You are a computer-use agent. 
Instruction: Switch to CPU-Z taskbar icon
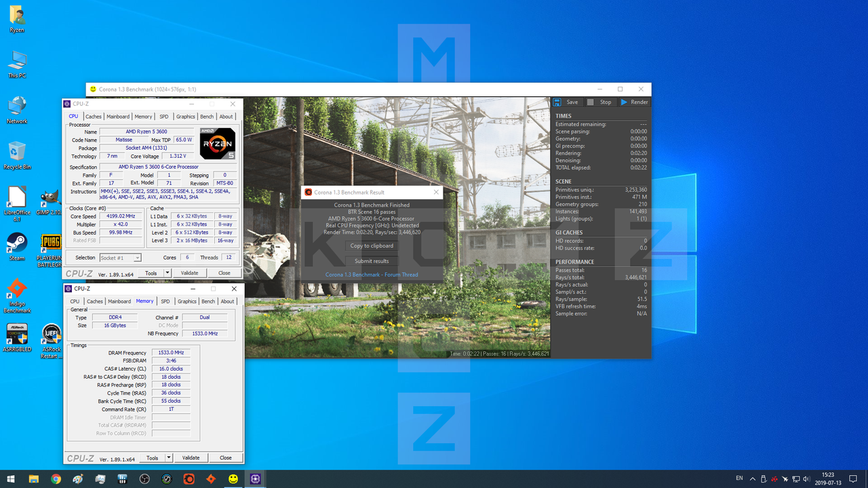pos(256,479)
